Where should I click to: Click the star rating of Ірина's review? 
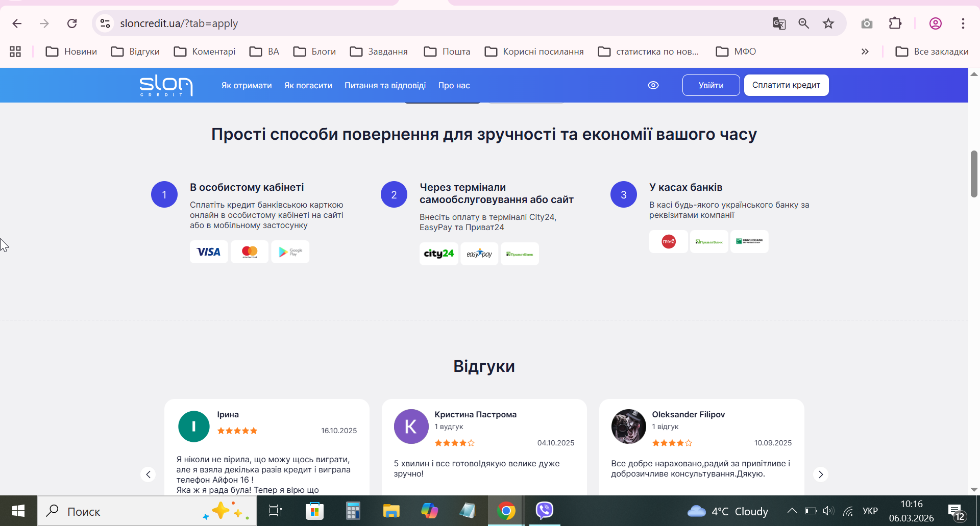[x=237, y=431]
